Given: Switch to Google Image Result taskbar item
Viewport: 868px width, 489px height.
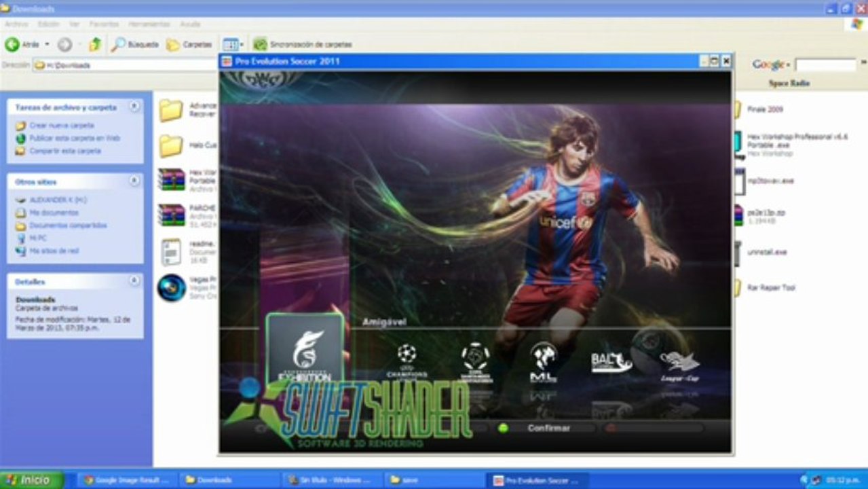Looking at the screenshot, I should 126,480.
